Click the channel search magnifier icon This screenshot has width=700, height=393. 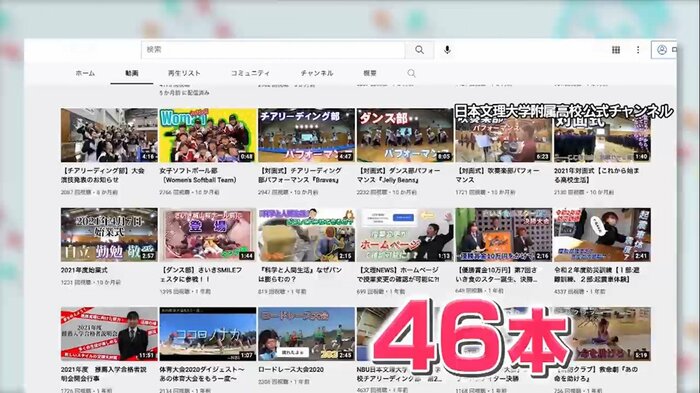[x=411, y=73]
